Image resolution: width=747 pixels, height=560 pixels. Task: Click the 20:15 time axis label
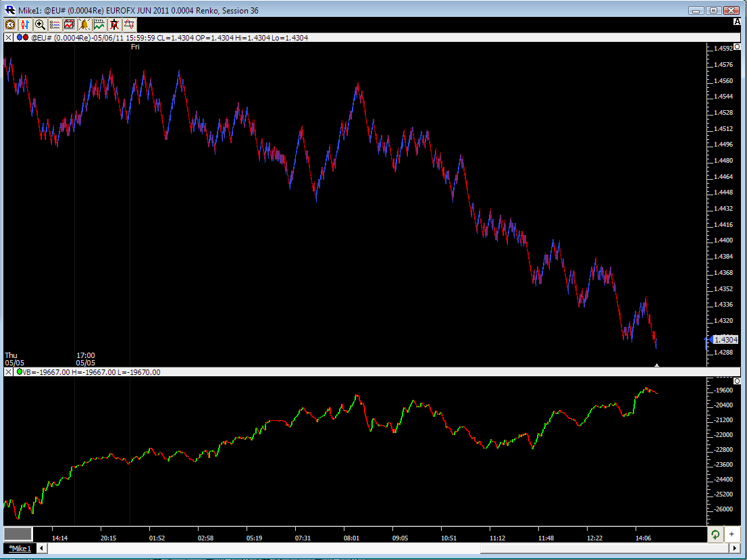(x=108, y=538)
